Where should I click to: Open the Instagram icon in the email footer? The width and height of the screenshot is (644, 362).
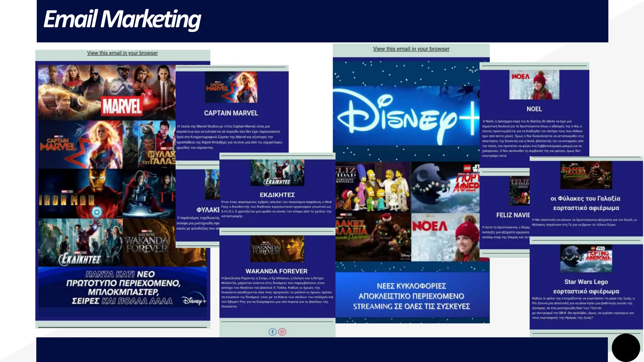tap(282, 332)
